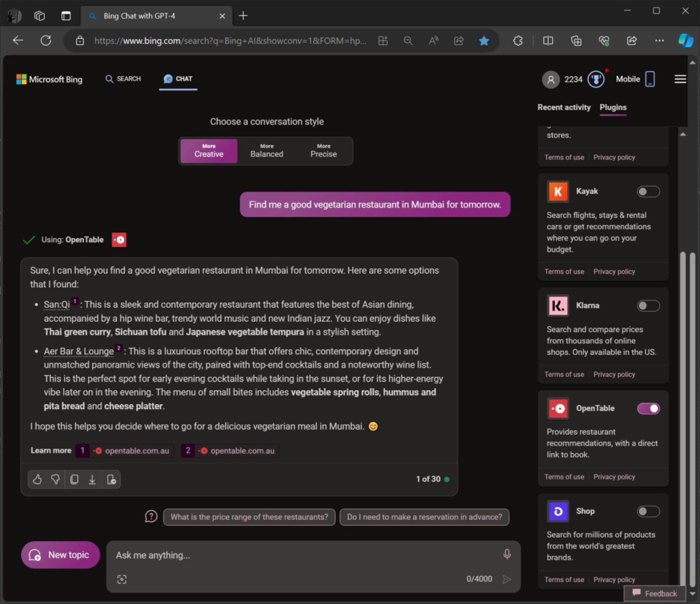Click the export download icon below response
700x604 pixels.
click(92, 480)
